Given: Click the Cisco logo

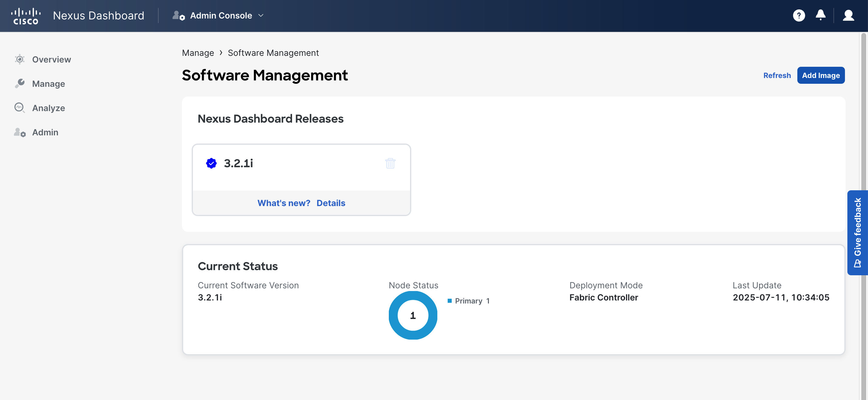Looking at the screenshot, I should coord(25,16).
